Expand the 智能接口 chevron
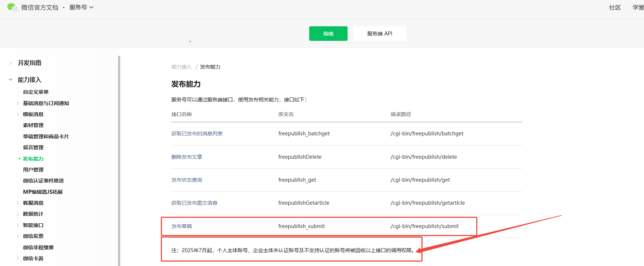 [18, 225]
